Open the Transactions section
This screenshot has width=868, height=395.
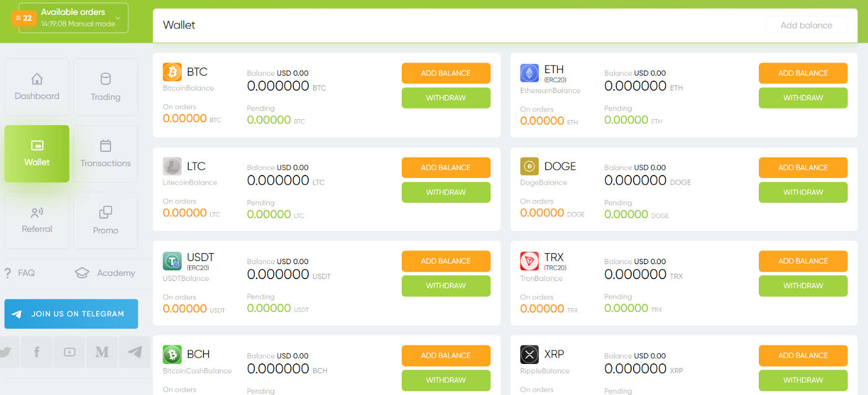point(105,154)
